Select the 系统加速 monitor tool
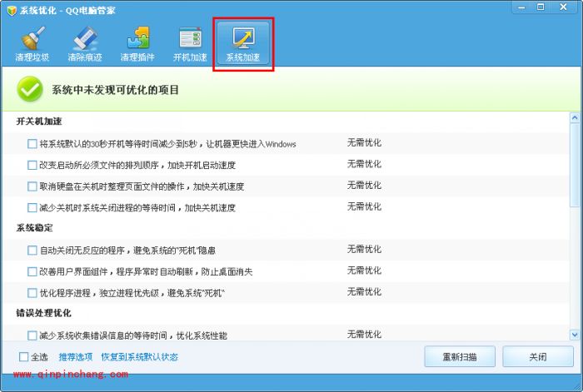 (x=243, y=44)
